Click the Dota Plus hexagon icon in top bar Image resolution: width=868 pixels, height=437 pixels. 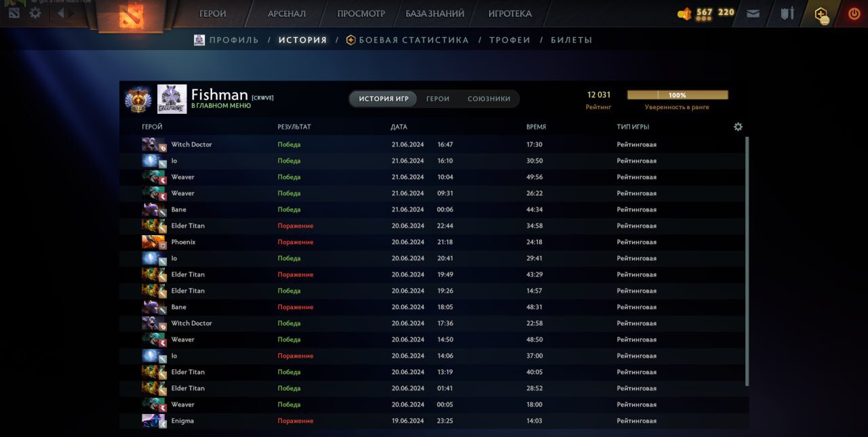pos(821,14)
